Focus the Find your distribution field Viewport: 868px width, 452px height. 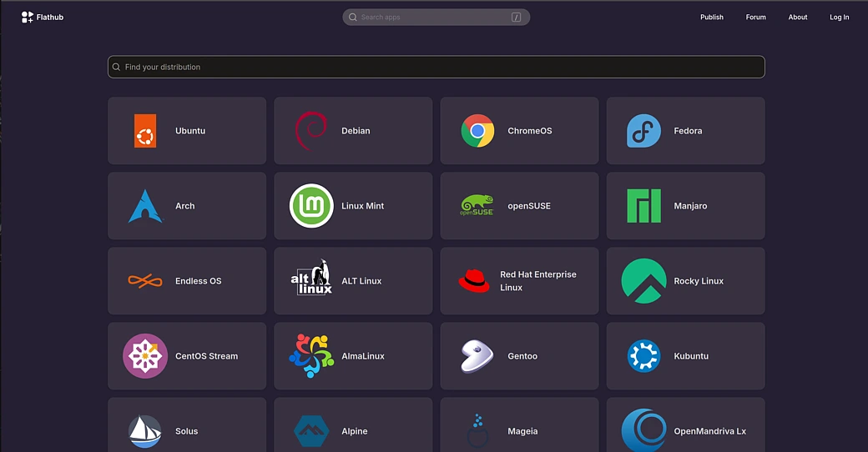point(437,67)
